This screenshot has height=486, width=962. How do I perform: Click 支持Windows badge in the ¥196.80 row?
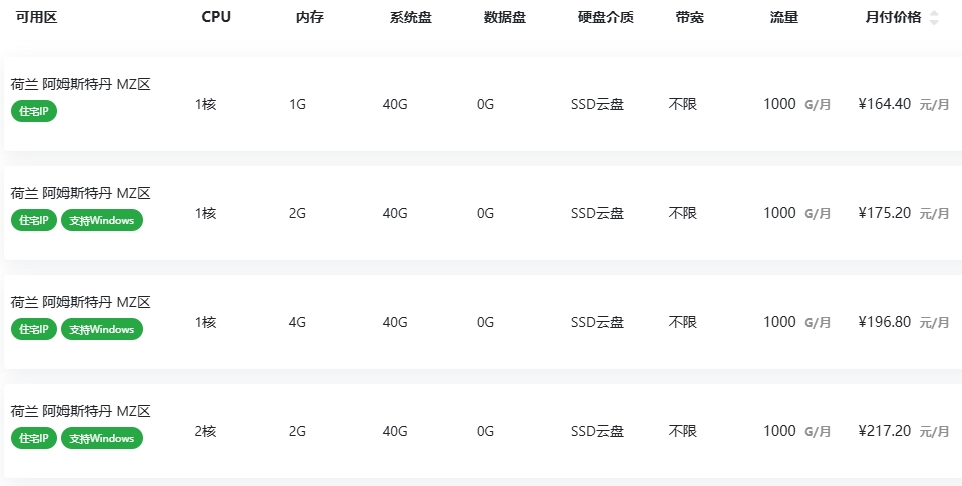102,329
